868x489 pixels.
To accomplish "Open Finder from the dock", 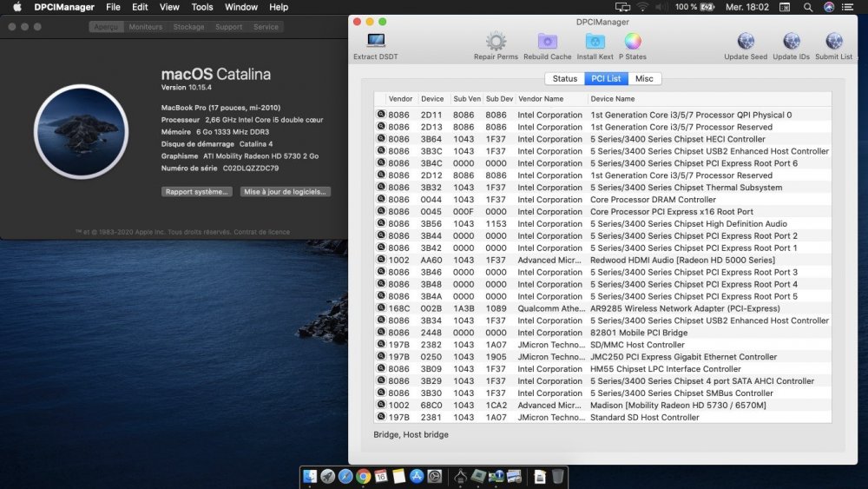I will tap(310, 476).
